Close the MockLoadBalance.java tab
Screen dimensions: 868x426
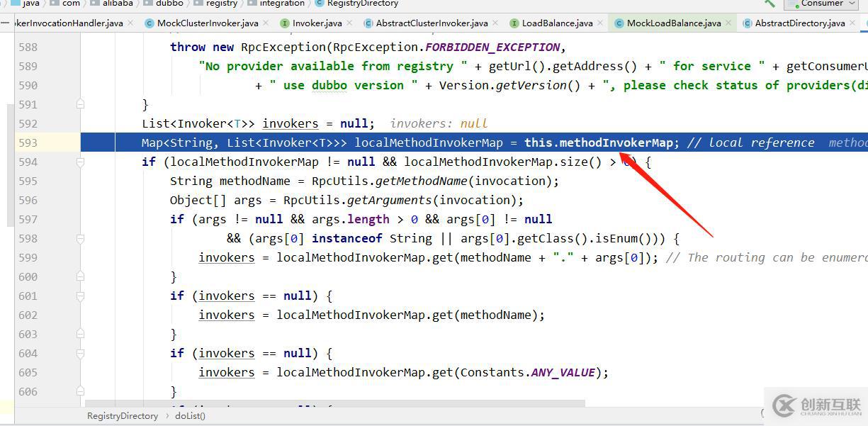pos(731,23)
